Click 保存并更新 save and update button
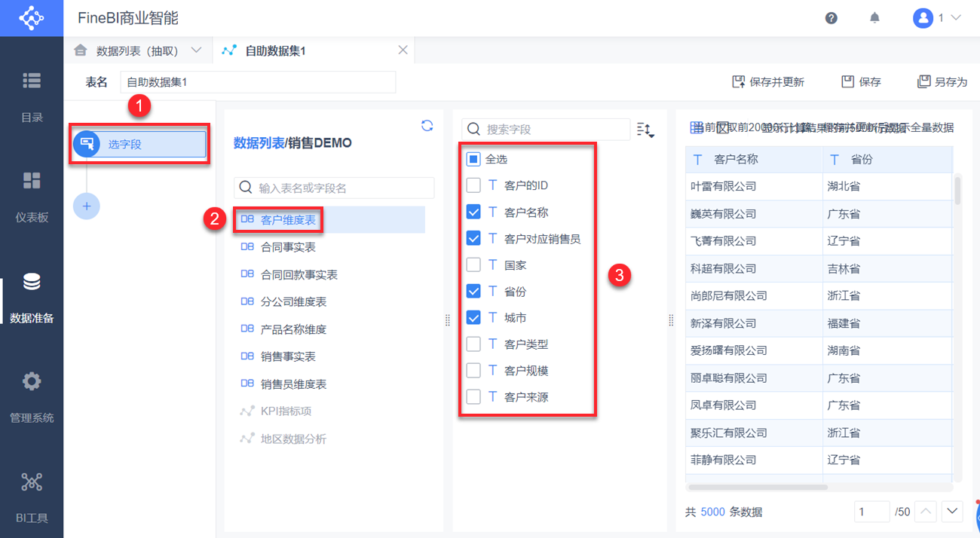The width and height of the screenshot is (980, 538). click(768, 81)
